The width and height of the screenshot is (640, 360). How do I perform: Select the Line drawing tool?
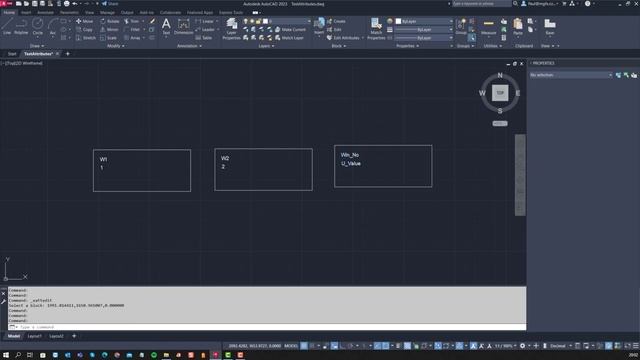(7, 27)
